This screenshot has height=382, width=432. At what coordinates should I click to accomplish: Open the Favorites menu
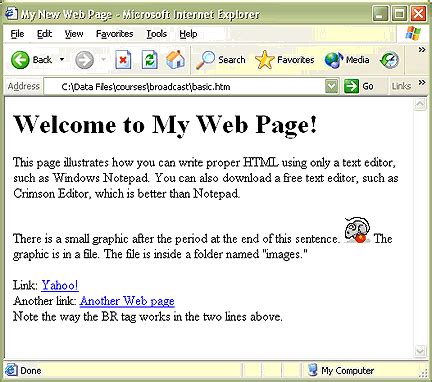[x=114, y=34]
